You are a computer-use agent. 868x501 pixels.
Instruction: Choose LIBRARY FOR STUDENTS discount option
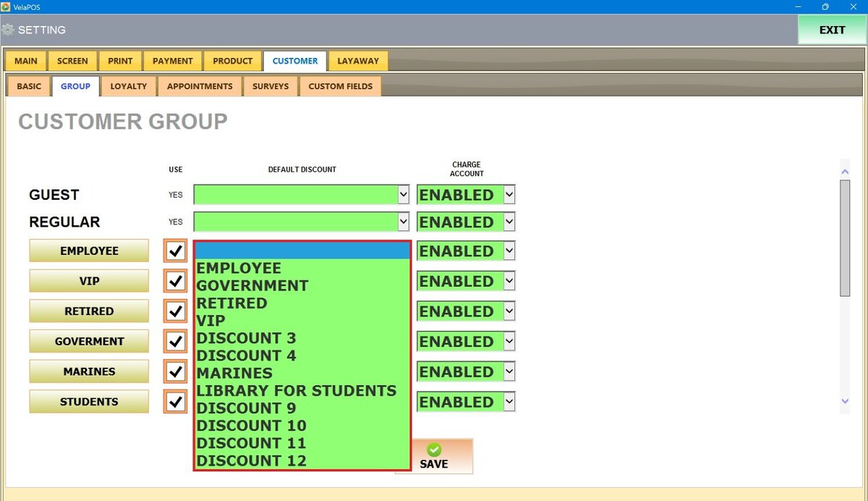(x=302, y=390)
